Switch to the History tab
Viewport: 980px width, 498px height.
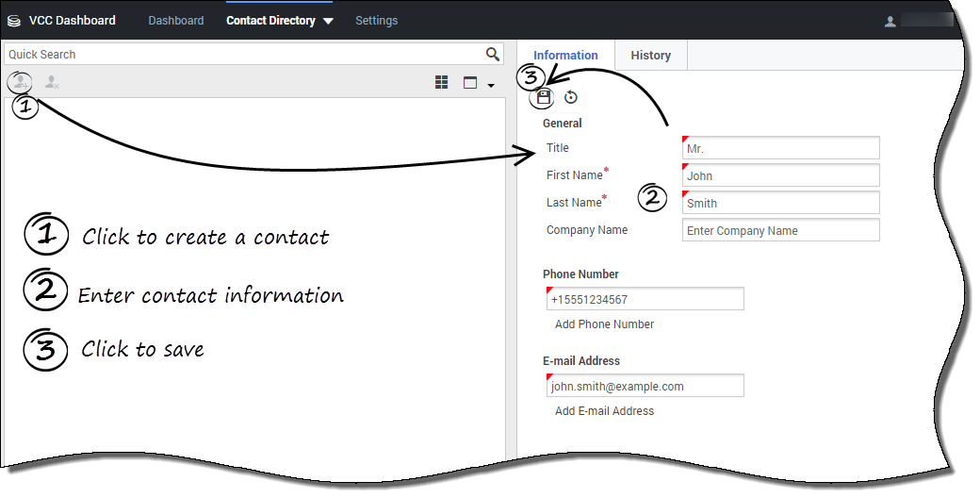(x=650, y=56)
